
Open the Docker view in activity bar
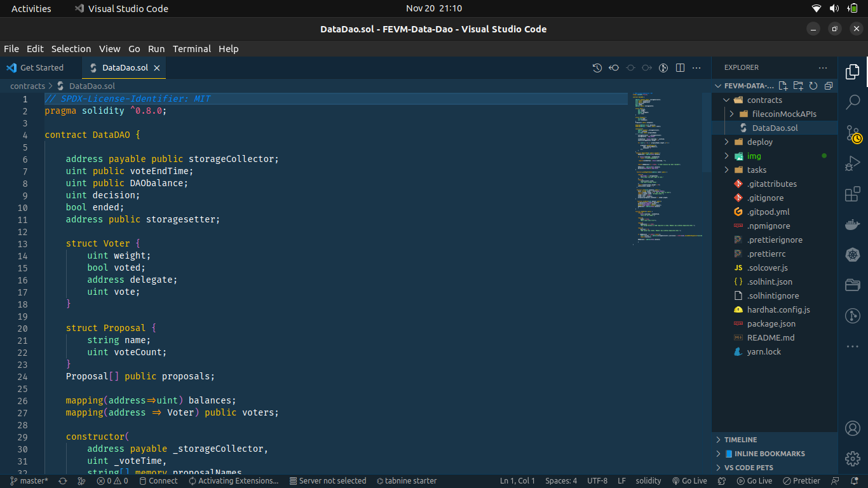[x=853, y=225]
